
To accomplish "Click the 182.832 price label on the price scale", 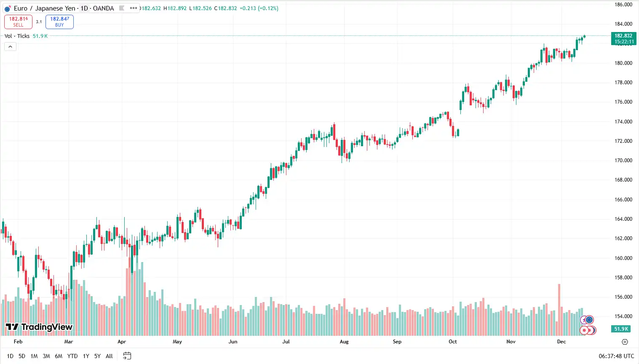I will pos(623,36).
